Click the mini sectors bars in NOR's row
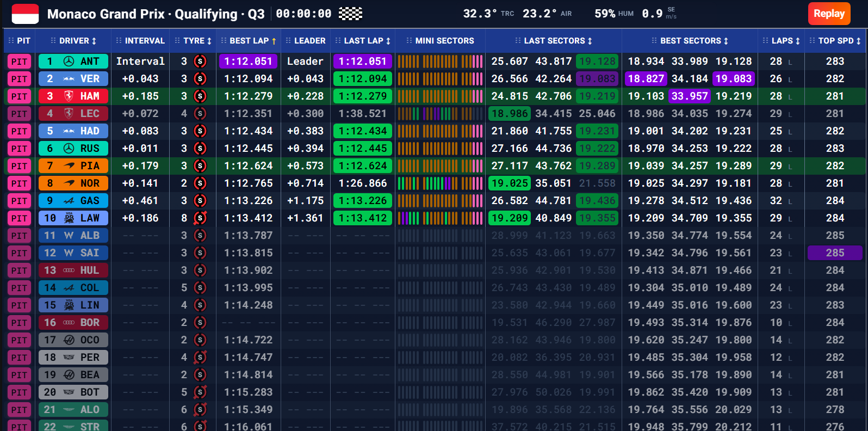This screenshot has height=431, width=868. click(x=441, y=183)
